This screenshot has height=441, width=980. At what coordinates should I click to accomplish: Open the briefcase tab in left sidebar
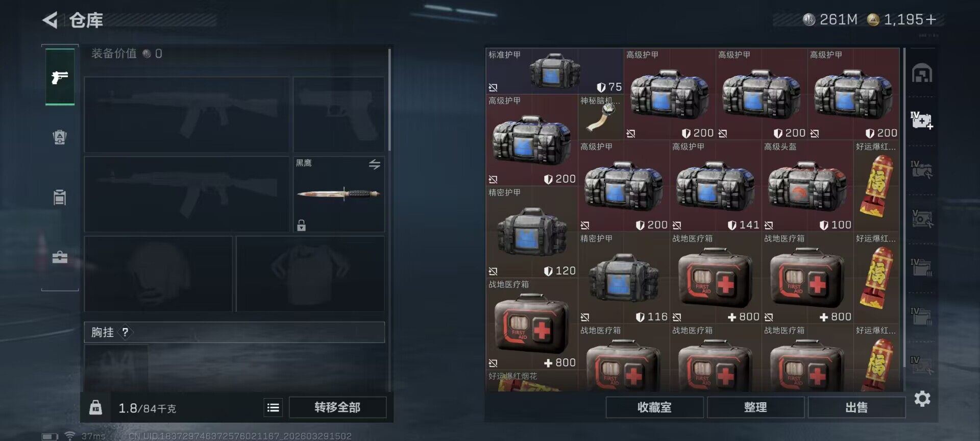(x=60, y=257)
